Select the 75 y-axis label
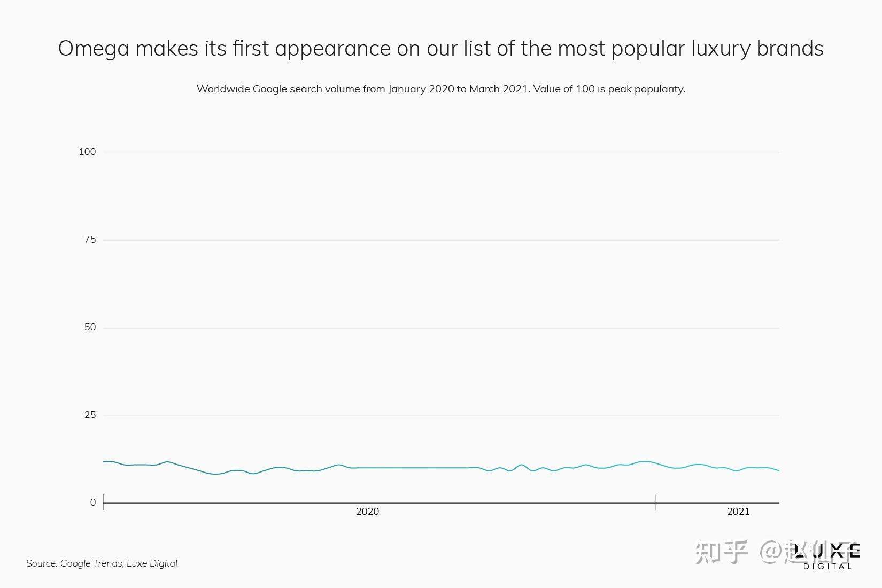The height and width of the screenshot is (588, 882). point(90,240)
